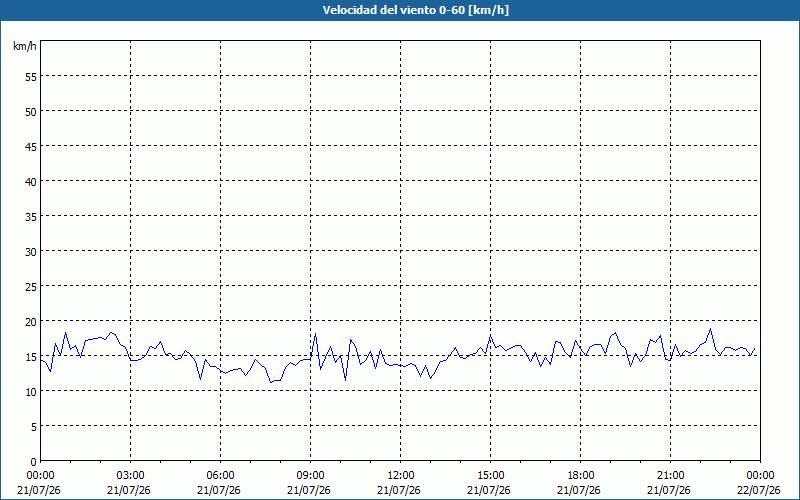
Task: Select the y-axis value '50'
Action: [x=31, y=112]
